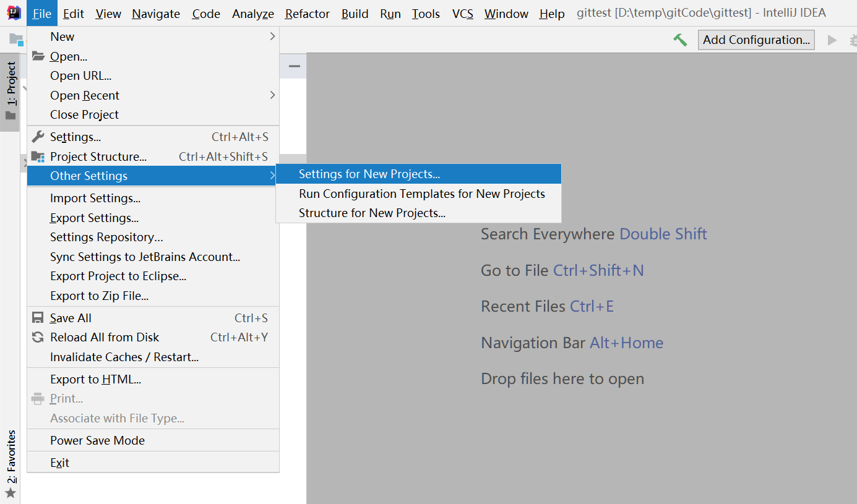857x504 pixels.
Task: Open the Tools menu
Action: coord(426,14)
